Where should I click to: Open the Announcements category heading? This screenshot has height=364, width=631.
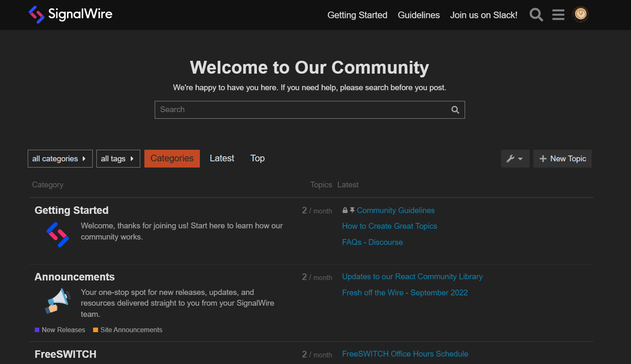tap(74, 277)
